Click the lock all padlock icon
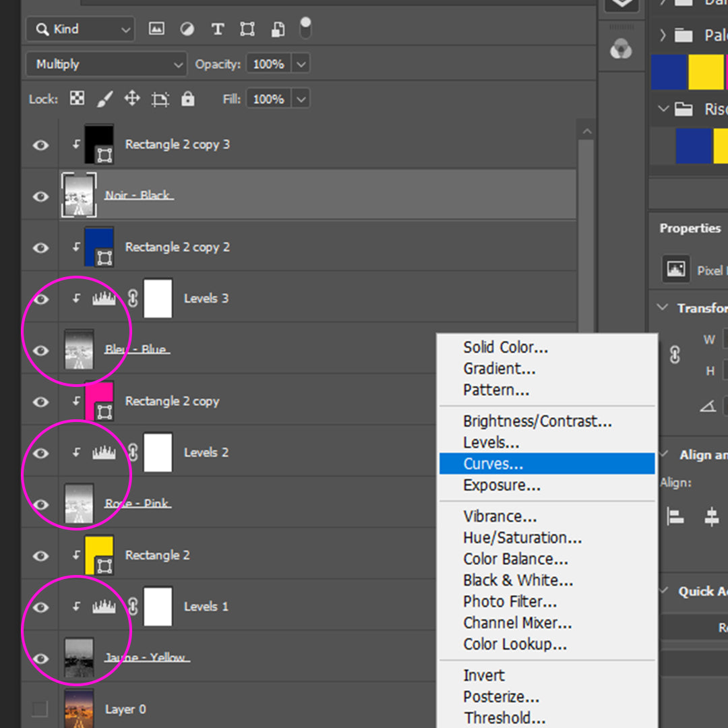The width and height of the screenshot is (728, 728). [x=188, y=99]
